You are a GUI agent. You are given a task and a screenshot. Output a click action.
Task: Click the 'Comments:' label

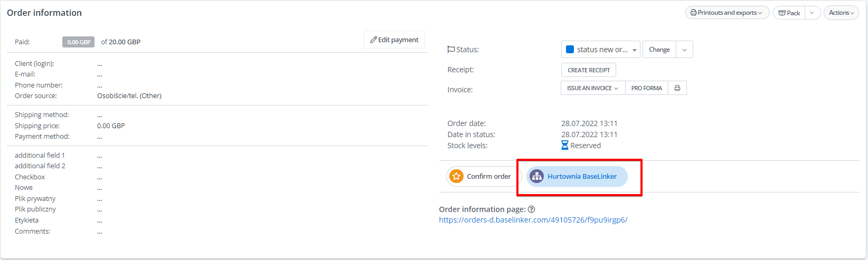coord(32,232)
